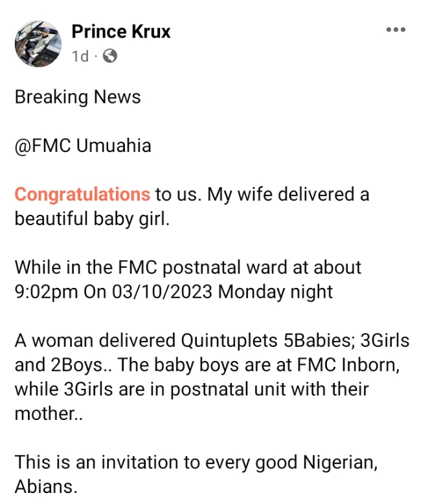428x504 pixels.
Task: Click the "Breaking News" heading text
Action: (x=78, y=97)
